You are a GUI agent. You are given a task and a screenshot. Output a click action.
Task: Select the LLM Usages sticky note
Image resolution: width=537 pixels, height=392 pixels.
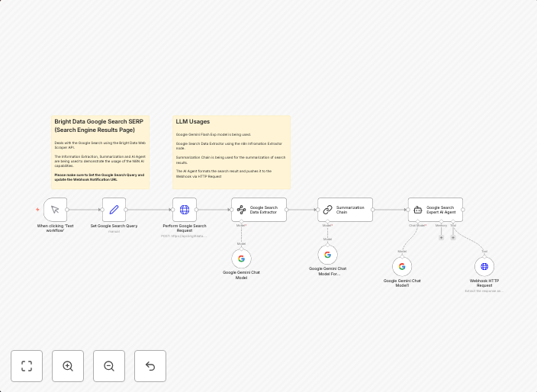click(x=232, y=153)
